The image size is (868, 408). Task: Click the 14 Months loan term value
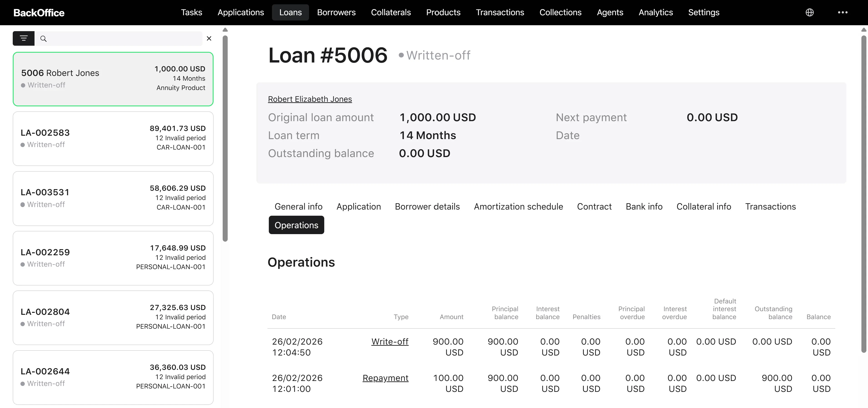(x=428, y=135)
